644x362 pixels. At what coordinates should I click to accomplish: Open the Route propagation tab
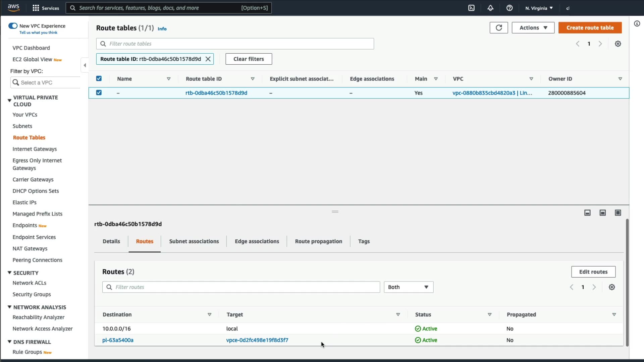click(318, 241)
